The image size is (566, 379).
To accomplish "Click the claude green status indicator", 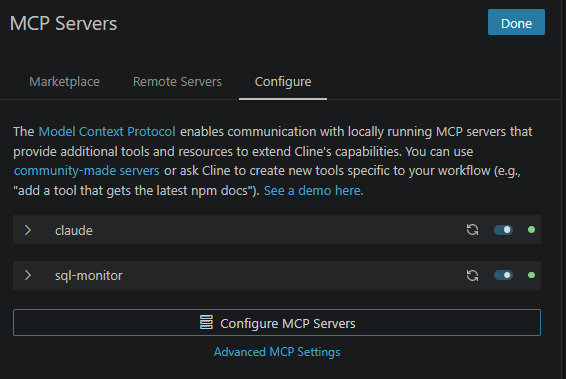I will (531, 230).
